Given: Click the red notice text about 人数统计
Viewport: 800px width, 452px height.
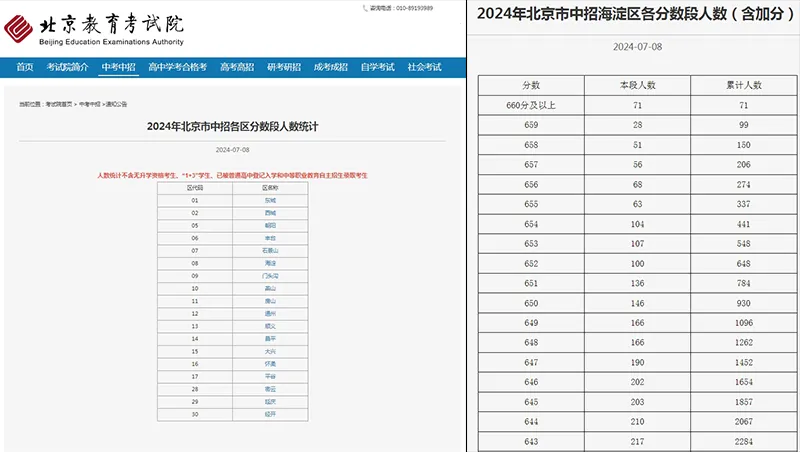Looking at the screenshot, I should [233, 175].
